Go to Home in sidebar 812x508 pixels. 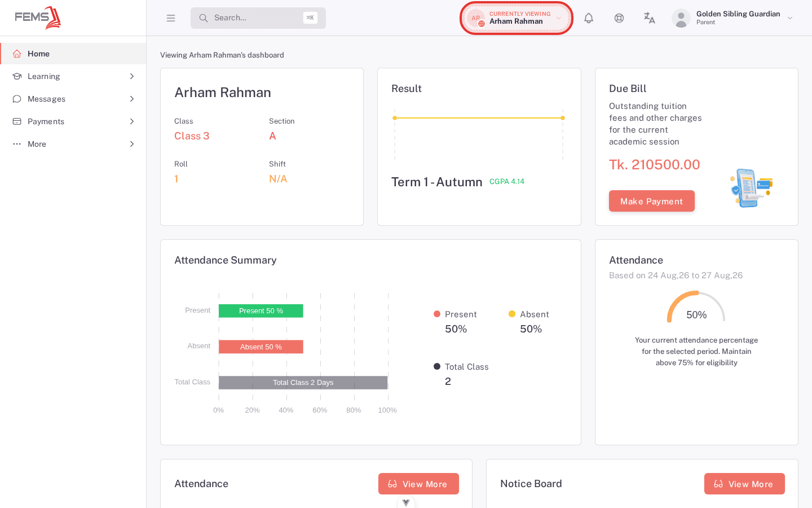click(73, 54)
